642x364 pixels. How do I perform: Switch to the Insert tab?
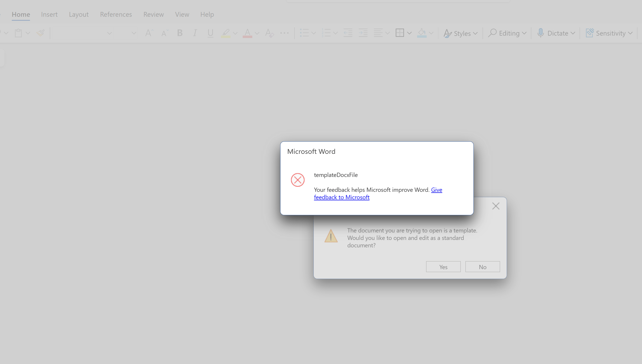(x=49, y=14)
